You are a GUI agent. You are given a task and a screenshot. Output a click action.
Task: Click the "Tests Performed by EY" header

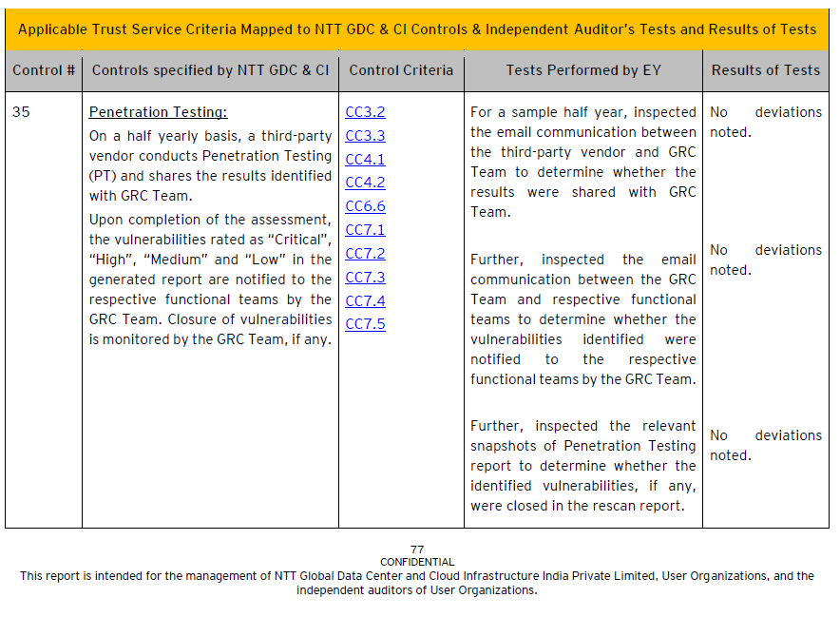tap(583, 70)
